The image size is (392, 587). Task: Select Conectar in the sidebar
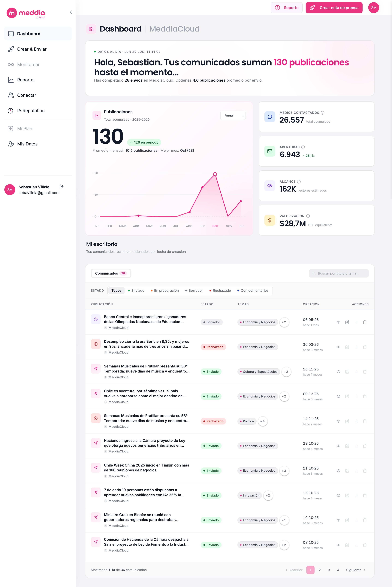(38, 95)
